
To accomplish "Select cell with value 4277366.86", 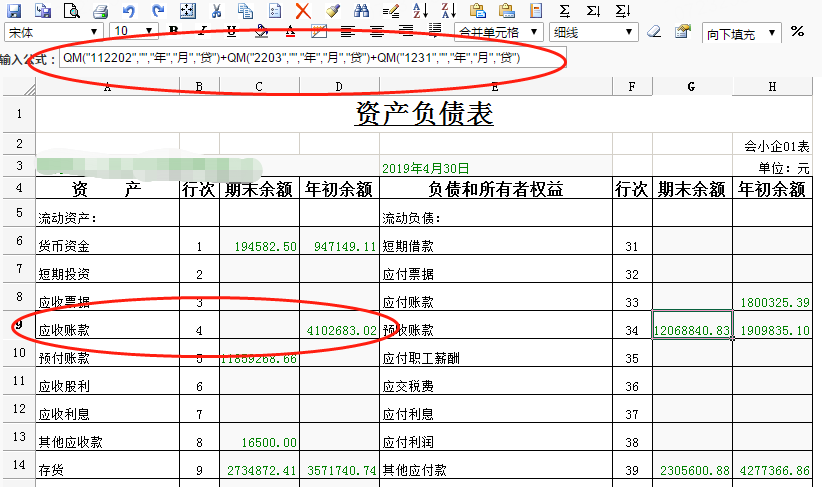I will 773,464.
